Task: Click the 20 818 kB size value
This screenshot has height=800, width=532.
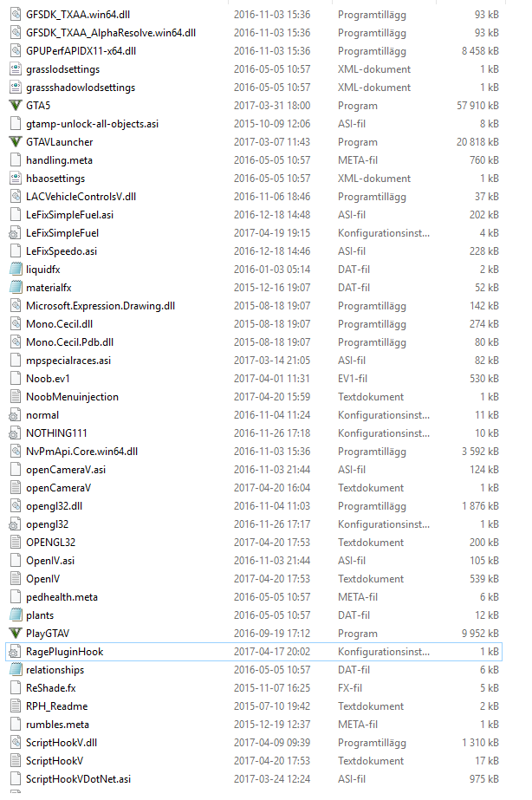Action: (x=477, y=142)
